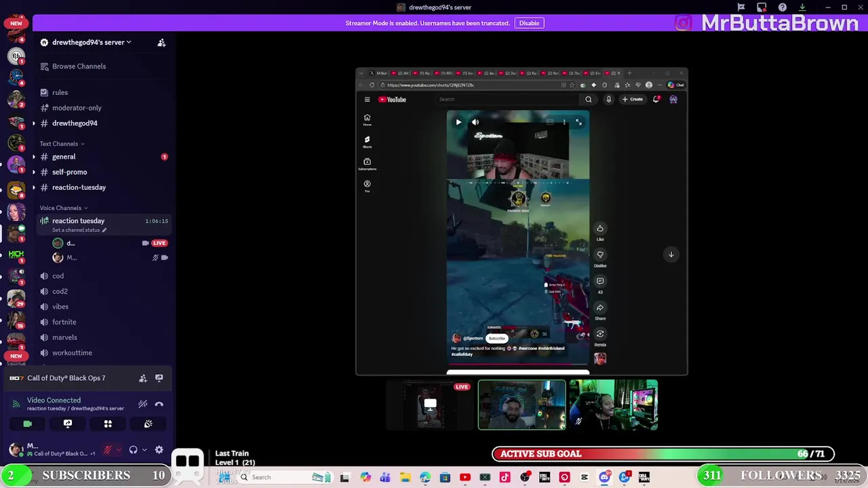
Task: Click the share your screen button
Action: coord(68,424)
